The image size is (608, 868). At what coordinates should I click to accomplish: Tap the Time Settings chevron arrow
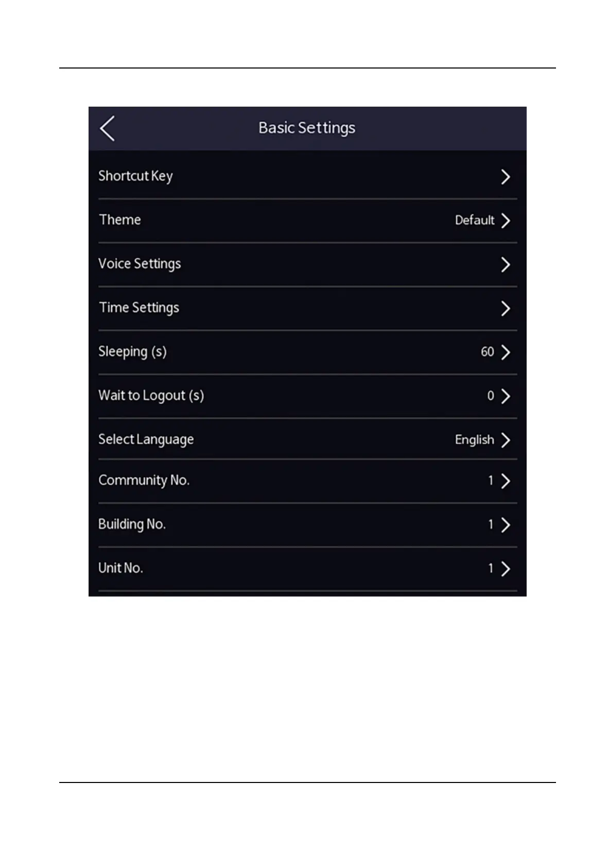pos(506,308)
